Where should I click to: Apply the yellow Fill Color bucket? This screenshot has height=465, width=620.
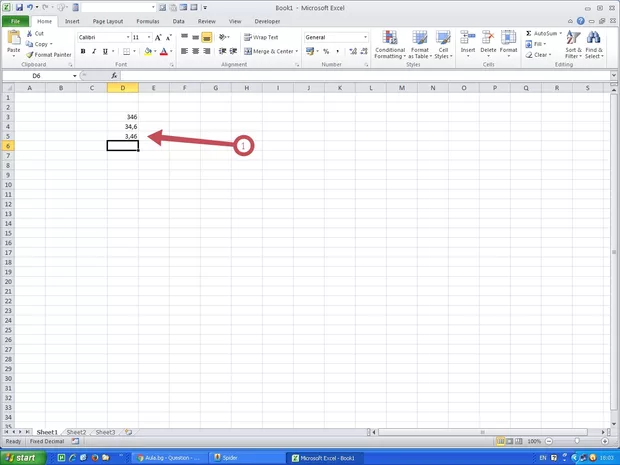point(148,51)
